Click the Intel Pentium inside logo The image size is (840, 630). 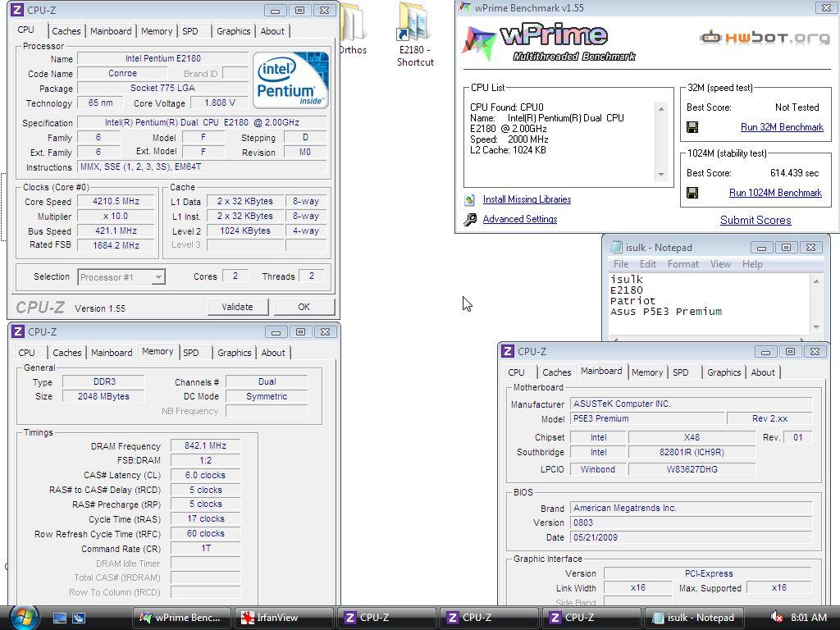(x=290, y=80)
